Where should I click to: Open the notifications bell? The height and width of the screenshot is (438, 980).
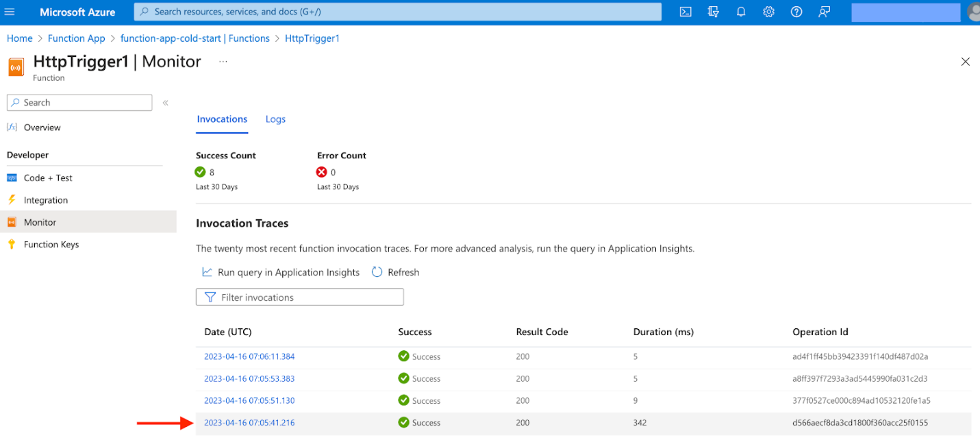pyautogui.click(x=741, y=12)
